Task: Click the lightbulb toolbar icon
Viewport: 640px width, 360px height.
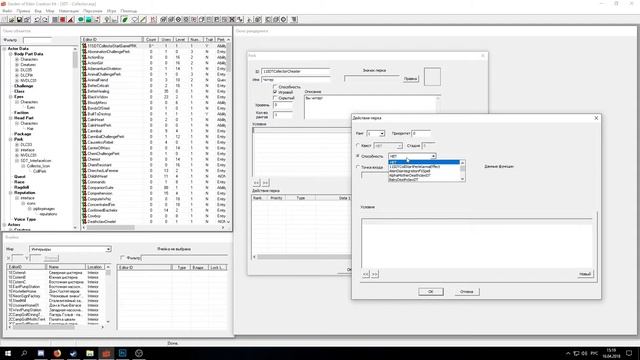Action: click(107, 20)
